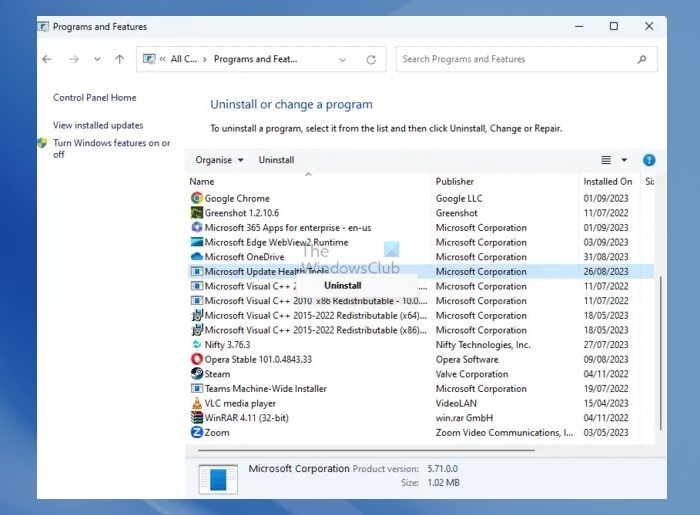
Task: Select the Visual C++ 2015-2022 (x86) icon
Action: [x=197, y=330]
